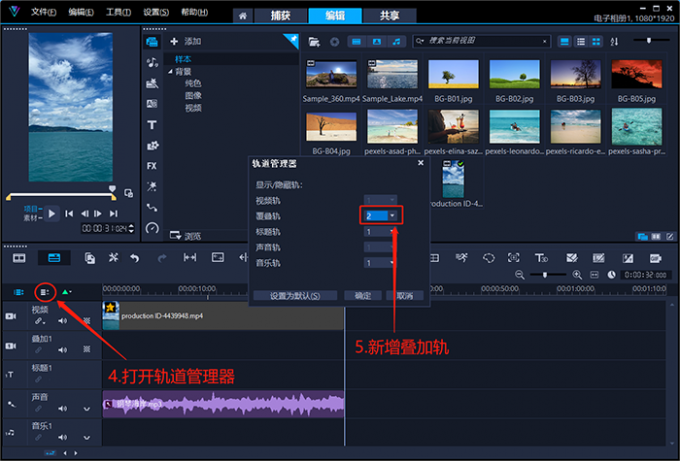Adjust the library thumbnail size slider
The width and height of the screenshot is (680, 461).
pos(649,40)
